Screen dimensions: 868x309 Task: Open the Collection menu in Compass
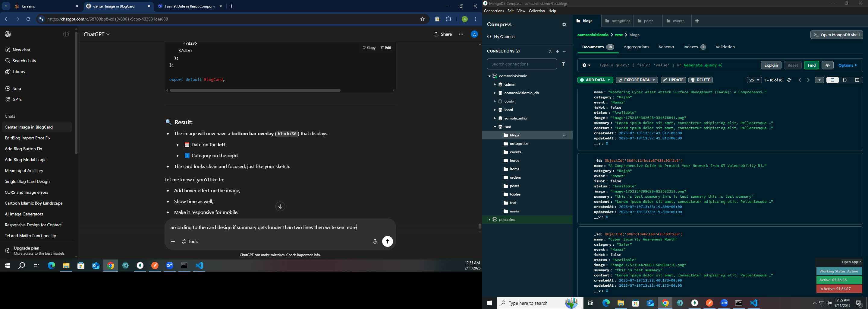coord(536,11)
